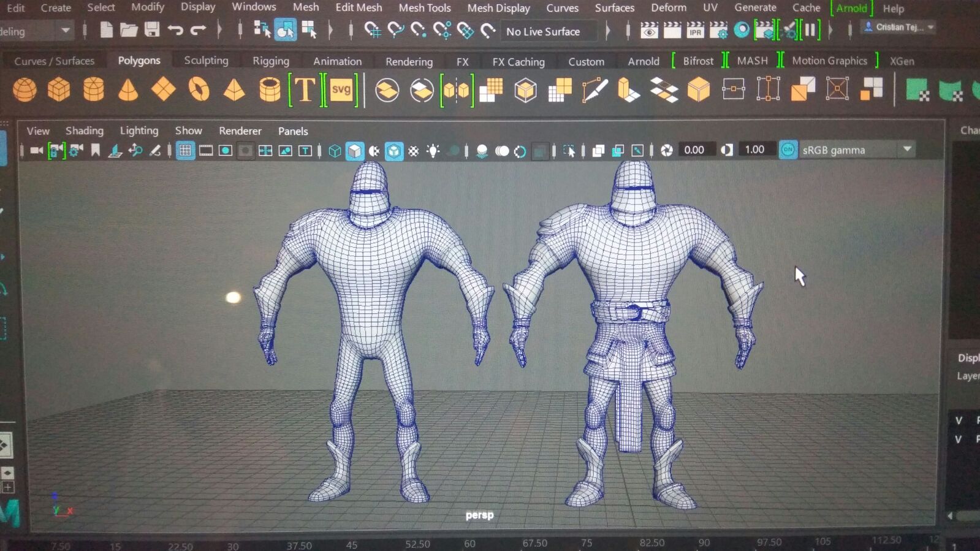Switch to the XGen shelf tab
The height and width of the screenshot is (551, 980).
click(x=902, y=61)
